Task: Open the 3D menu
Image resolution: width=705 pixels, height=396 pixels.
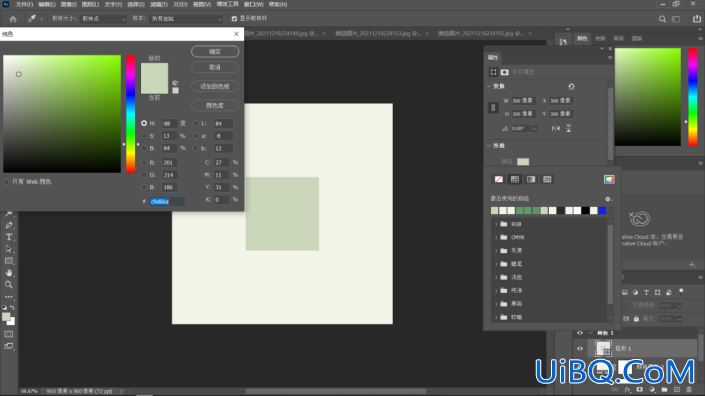Action: 180,4
